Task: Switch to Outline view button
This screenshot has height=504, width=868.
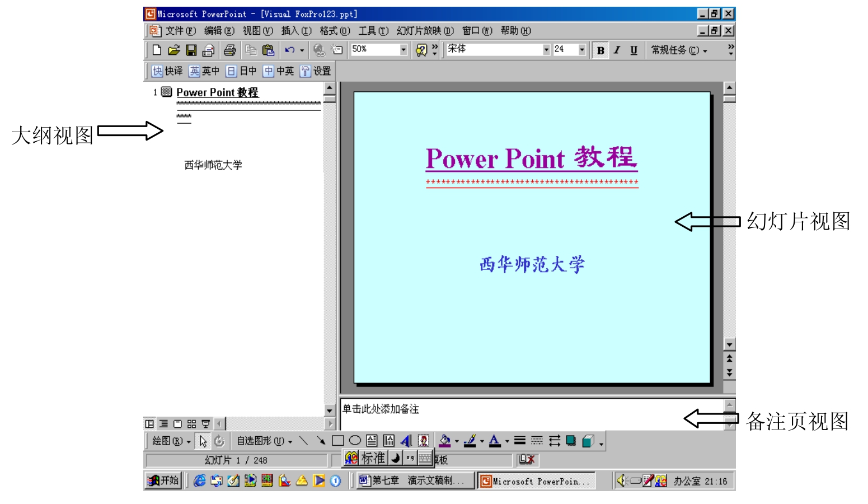Action: coord(163,424)
